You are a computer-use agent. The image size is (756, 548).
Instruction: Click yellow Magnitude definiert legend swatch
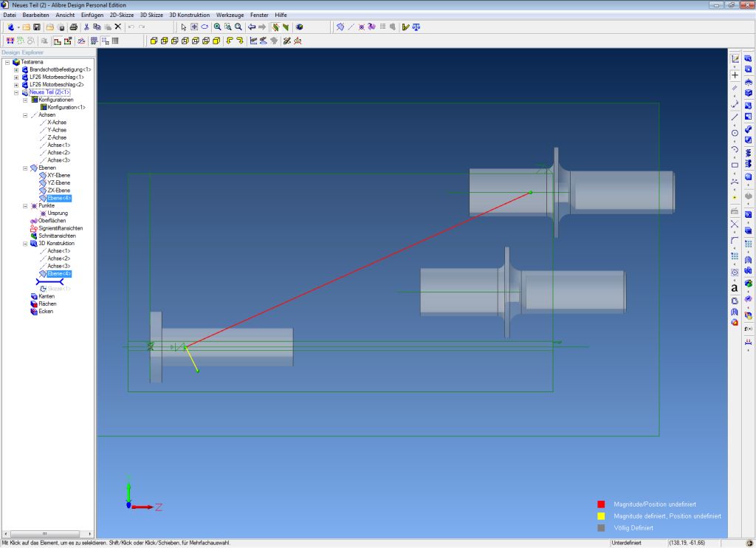tap(601, 516)
